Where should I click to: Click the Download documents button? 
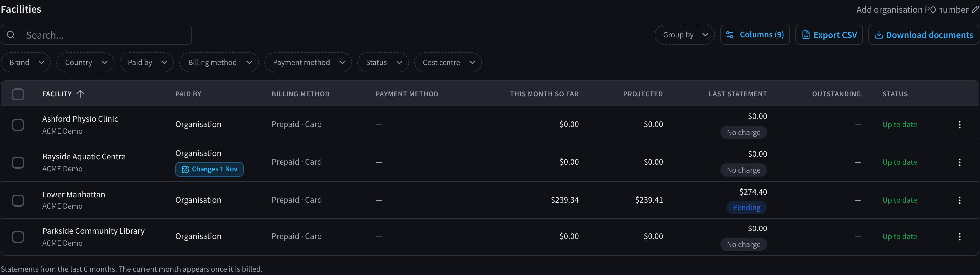point(924,35)
